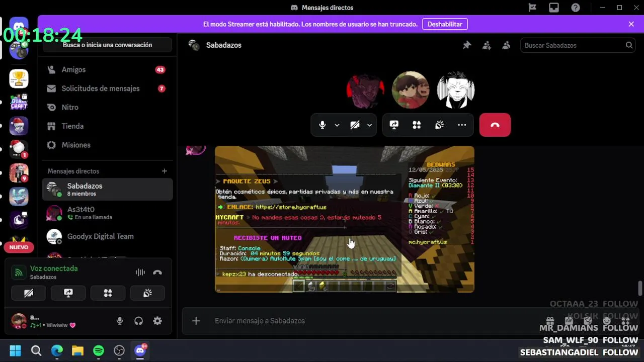Image resolution: width=644 pixels, height=362 pixels.
Task: Open user settings gear
Action: pos(157,321)
